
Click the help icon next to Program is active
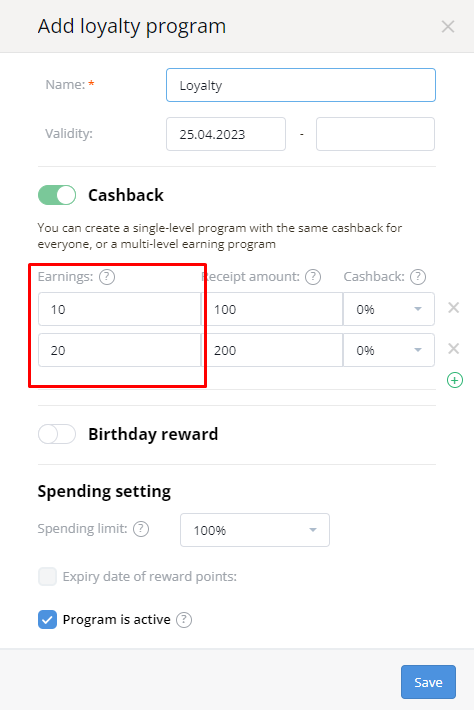click(x=184, y=619)
